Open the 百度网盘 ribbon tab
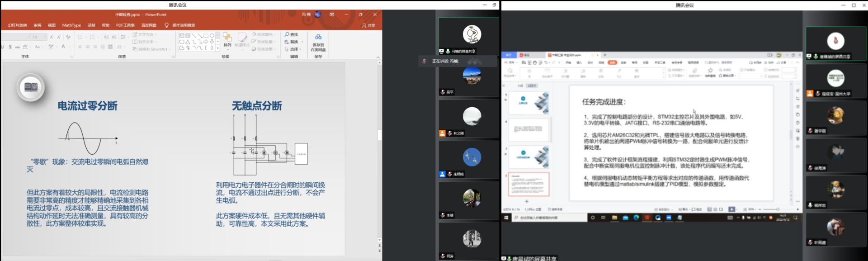Image resolution: width=868 pixels, height=261 pixels. [149, 25]
